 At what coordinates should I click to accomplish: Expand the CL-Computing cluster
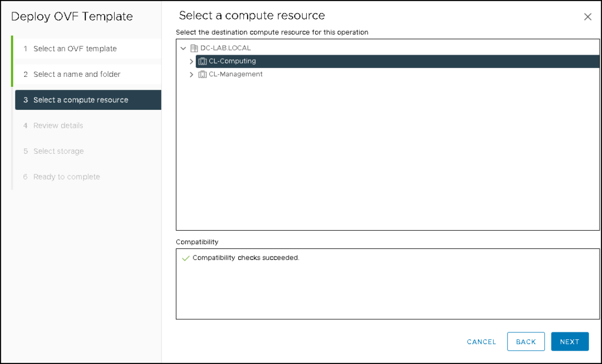[192, 60]
